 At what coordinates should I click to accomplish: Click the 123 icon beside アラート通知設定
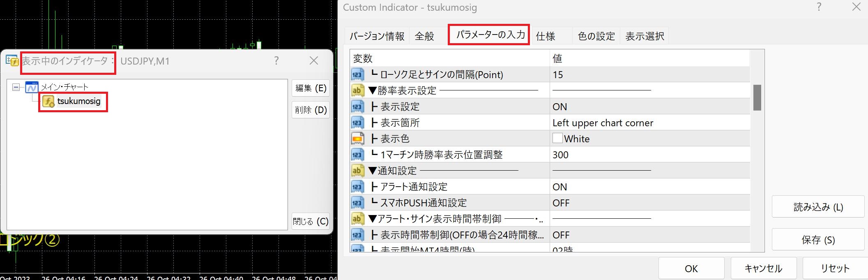(357, 187)
